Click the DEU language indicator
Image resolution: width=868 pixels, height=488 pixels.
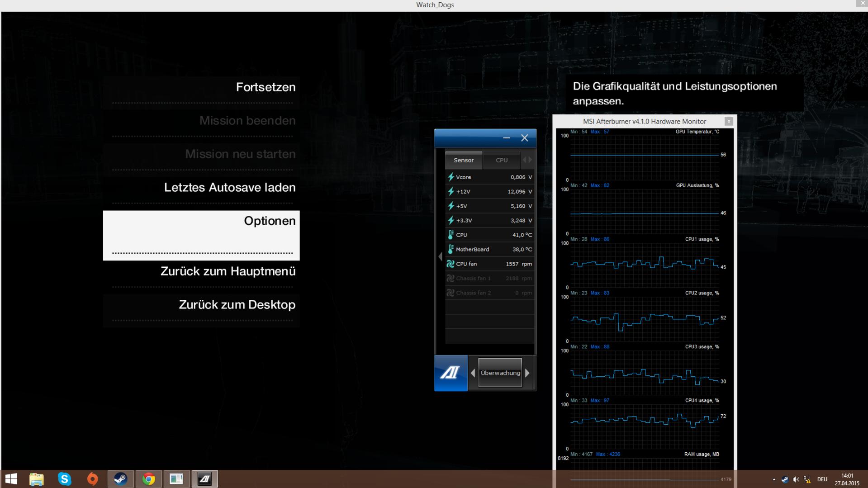[x=822, y=479]
